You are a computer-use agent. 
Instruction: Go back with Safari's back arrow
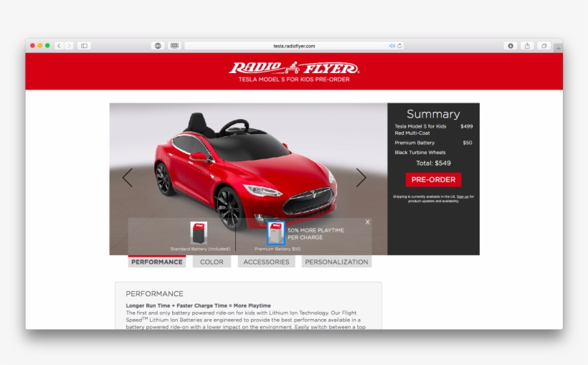(x=59, y=46)
